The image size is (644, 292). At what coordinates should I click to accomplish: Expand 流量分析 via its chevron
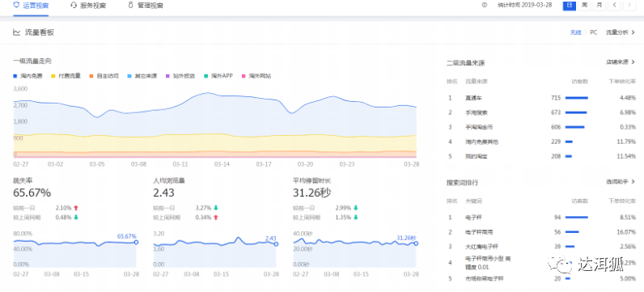pos(633,32)
